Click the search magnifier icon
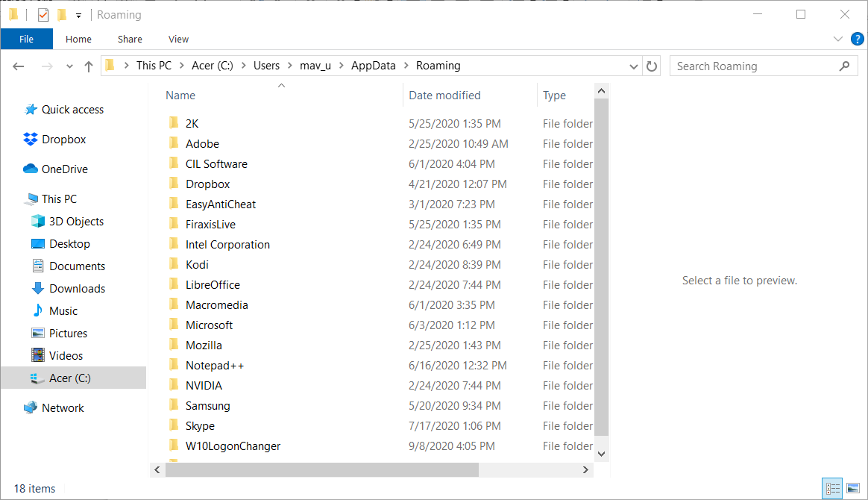Image resolution: width=868 pixels, height=500 pixels. 844,66
